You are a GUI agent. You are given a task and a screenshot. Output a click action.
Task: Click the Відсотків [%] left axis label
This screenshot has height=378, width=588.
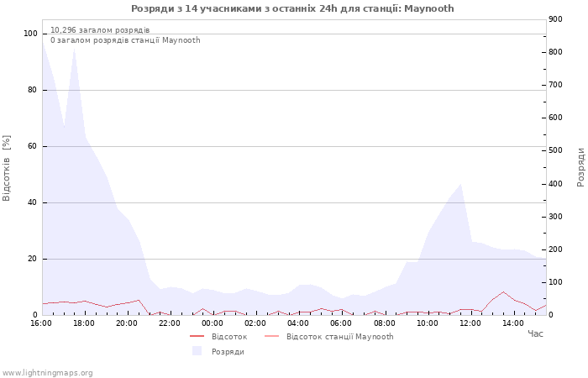(x=7, y=168)
